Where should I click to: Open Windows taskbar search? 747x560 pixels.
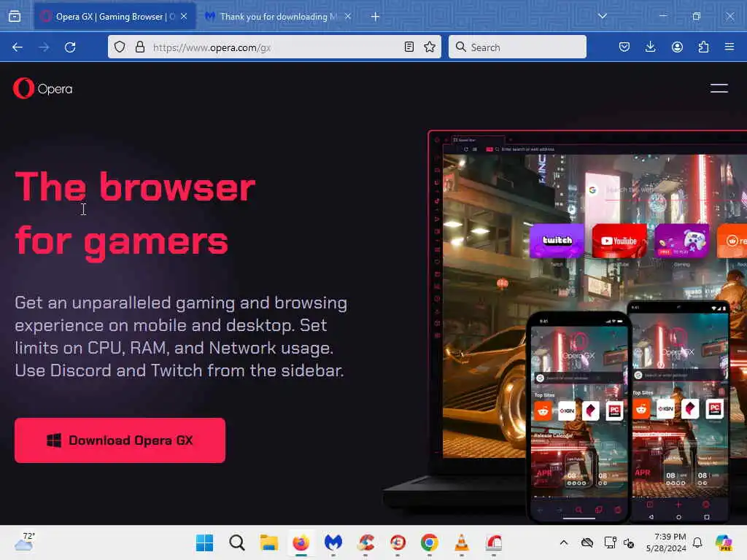[x=237, y=542]
